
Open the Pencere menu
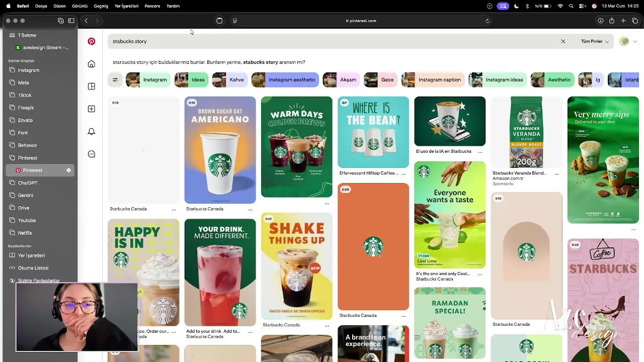point(152,6)
